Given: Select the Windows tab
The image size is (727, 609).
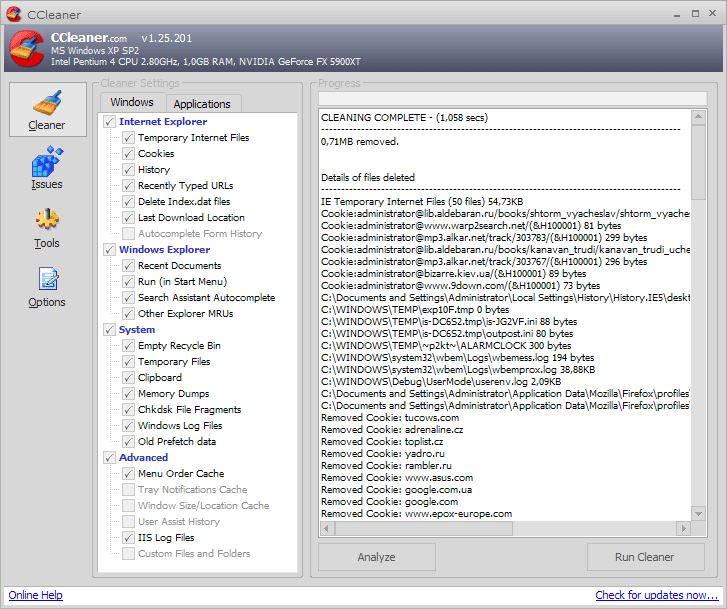Looking at the screenshot, I should coord(132,102).
